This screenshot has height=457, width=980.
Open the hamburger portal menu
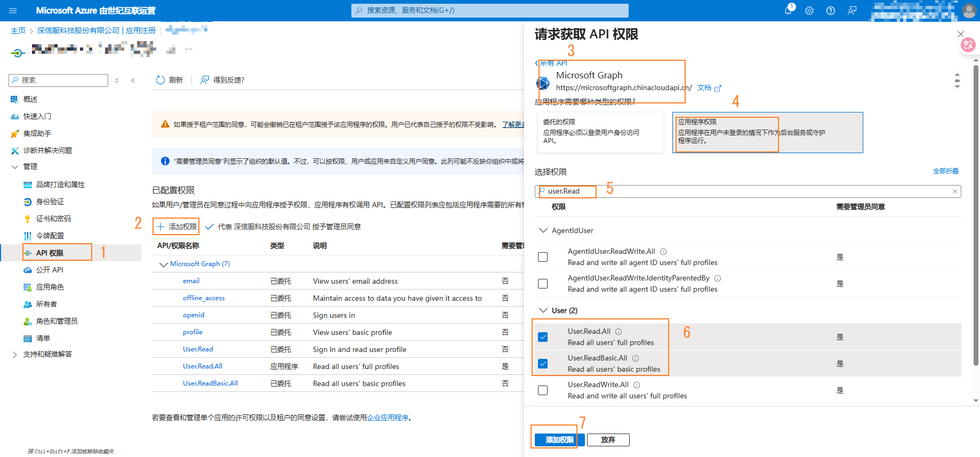point(13,11)
